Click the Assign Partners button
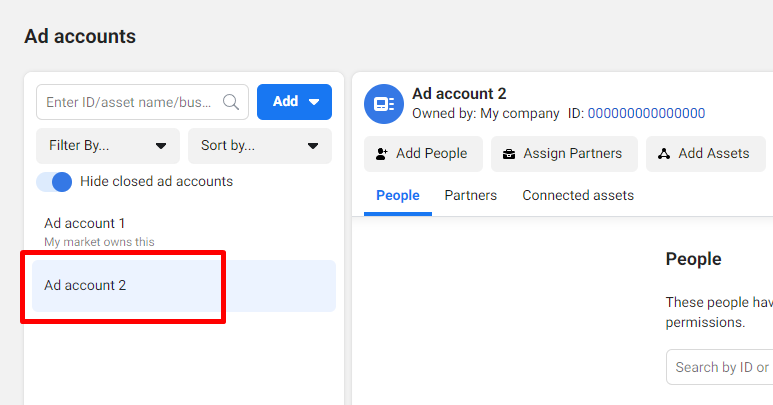This screenshot has height=405, width=773. tap(564, 154)
